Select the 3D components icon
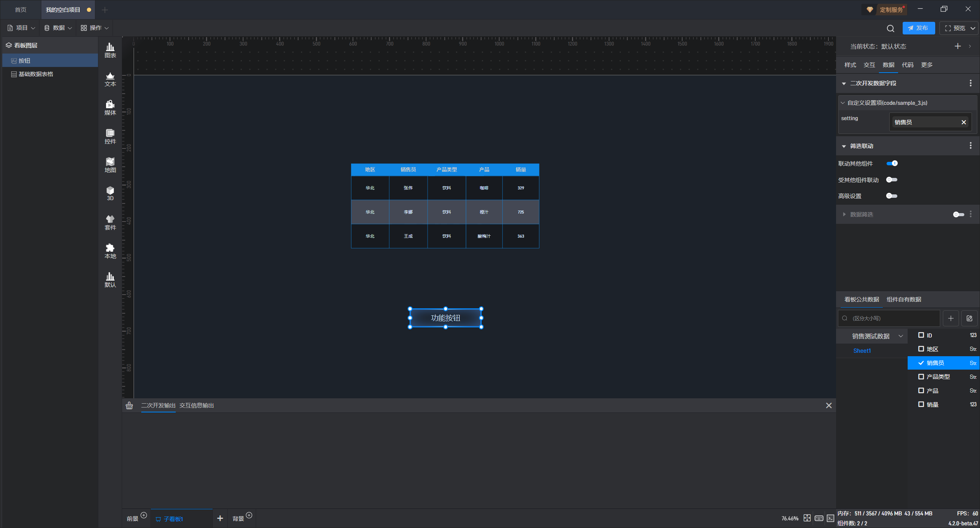Viewport: 980px width, 528px height. [110, 193]
